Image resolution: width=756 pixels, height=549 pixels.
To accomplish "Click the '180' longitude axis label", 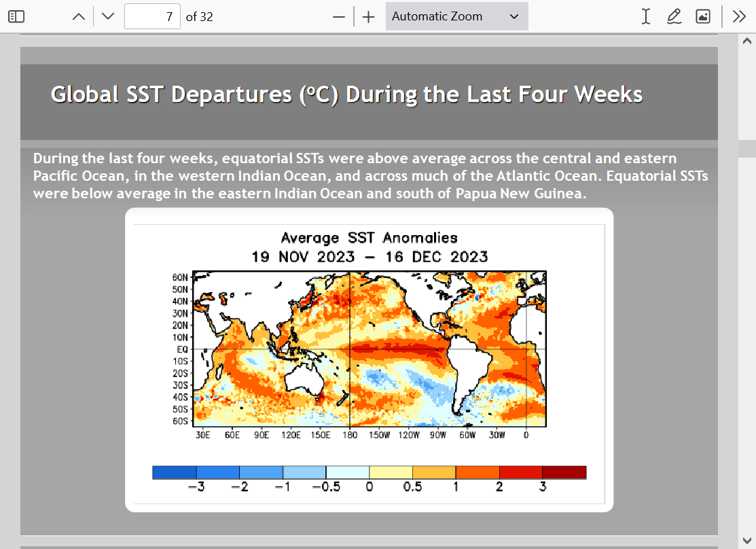I will tap(350, 435).
